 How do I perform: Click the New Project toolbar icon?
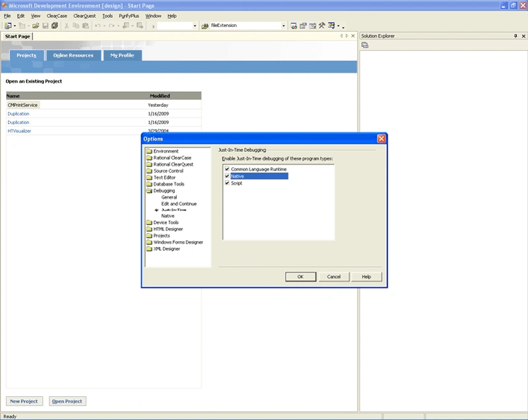[x=8, y=26]
